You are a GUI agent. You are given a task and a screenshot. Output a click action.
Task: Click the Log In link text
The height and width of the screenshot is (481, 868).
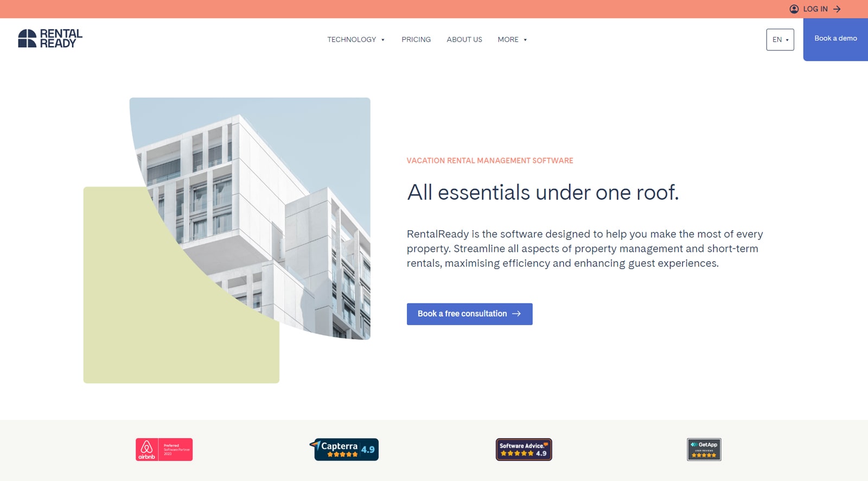point(815,9)
